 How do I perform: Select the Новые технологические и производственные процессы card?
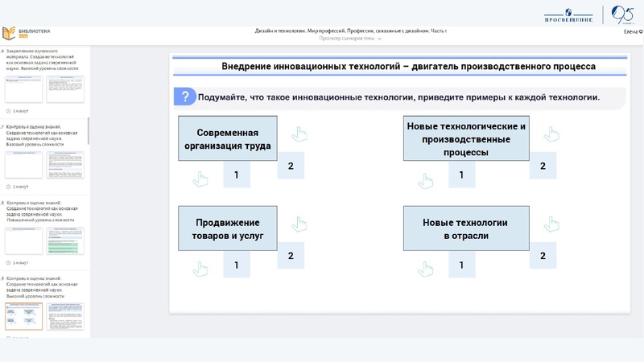coord(466,138)
